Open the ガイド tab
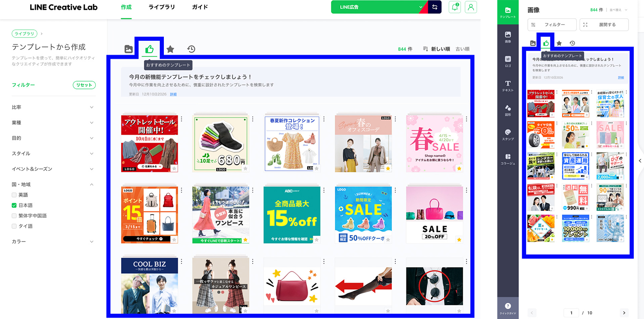 click(200, 7)
